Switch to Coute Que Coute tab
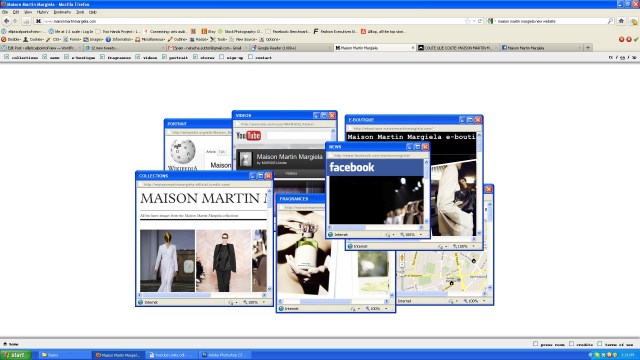Screen dimensions: 640x360 click(457, 48)
